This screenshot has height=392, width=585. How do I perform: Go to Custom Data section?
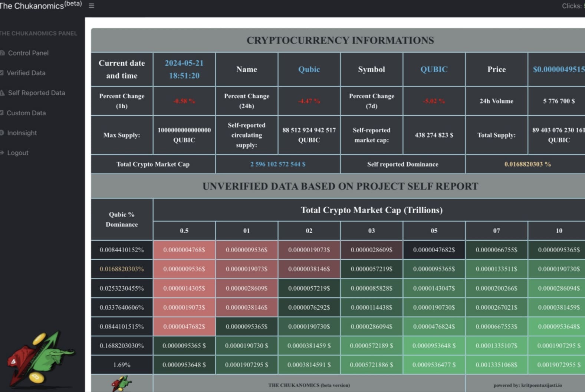[26, 113]
